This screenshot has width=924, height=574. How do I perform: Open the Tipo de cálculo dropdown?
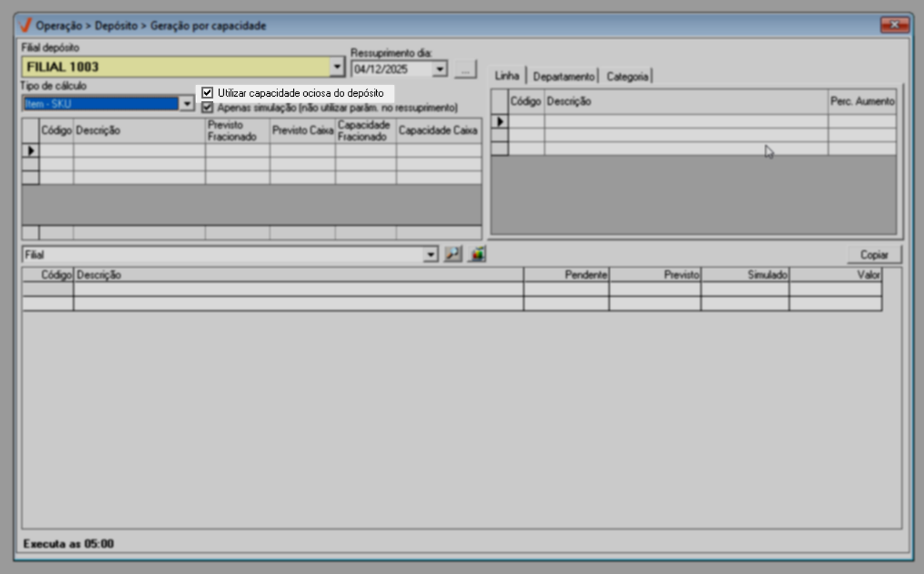point(187,104)
